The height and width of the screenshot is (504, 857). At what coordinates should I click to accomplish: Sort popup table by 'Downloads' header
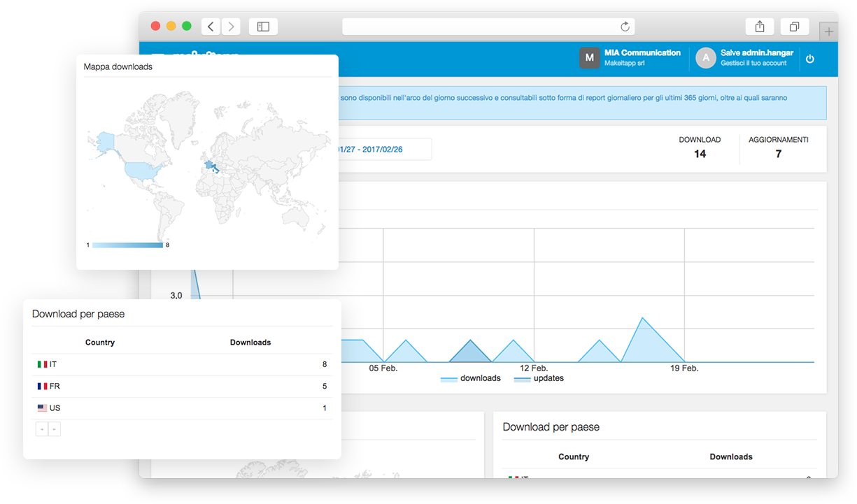250,343
